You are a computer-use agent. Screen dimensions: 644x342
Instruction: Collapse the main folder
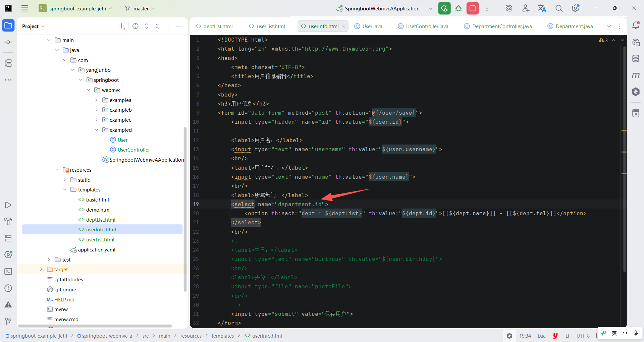point(49,40)
